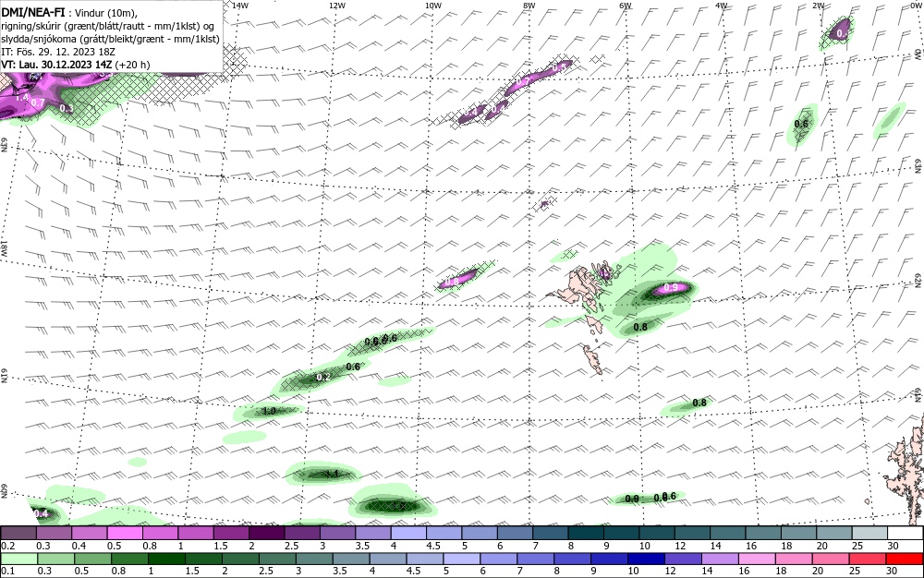Pick the rain scale swatch labelled 1.5
Image resolution: width=924 pixels, height=578 pixels.
(203, 559)
